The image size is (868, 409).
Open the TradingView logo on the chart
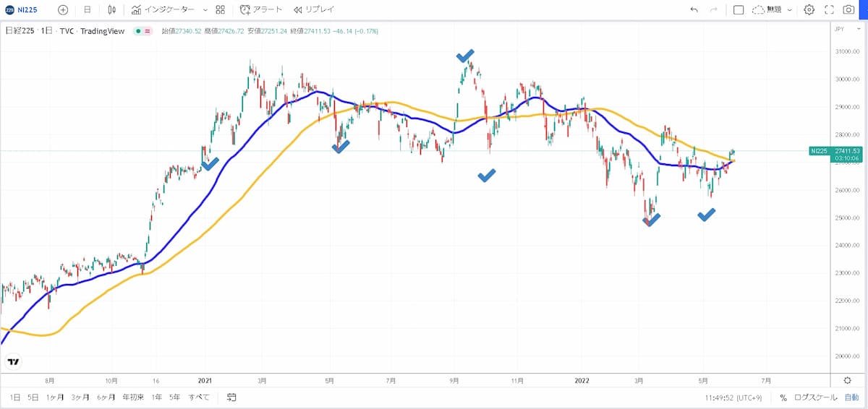click(x=14, y=361)
